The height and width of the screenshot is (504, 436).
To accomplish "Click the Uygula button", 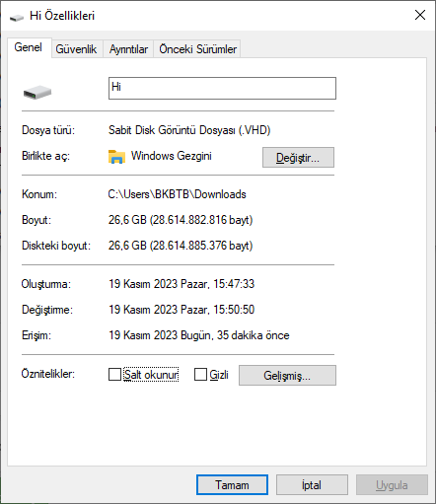I will pos(392,485).
